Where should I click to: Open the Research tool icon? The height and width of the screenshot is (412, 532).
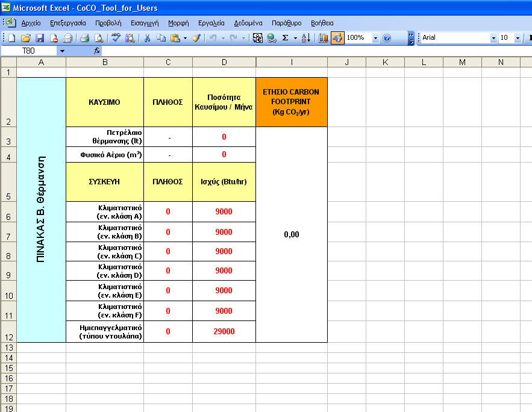130,38
